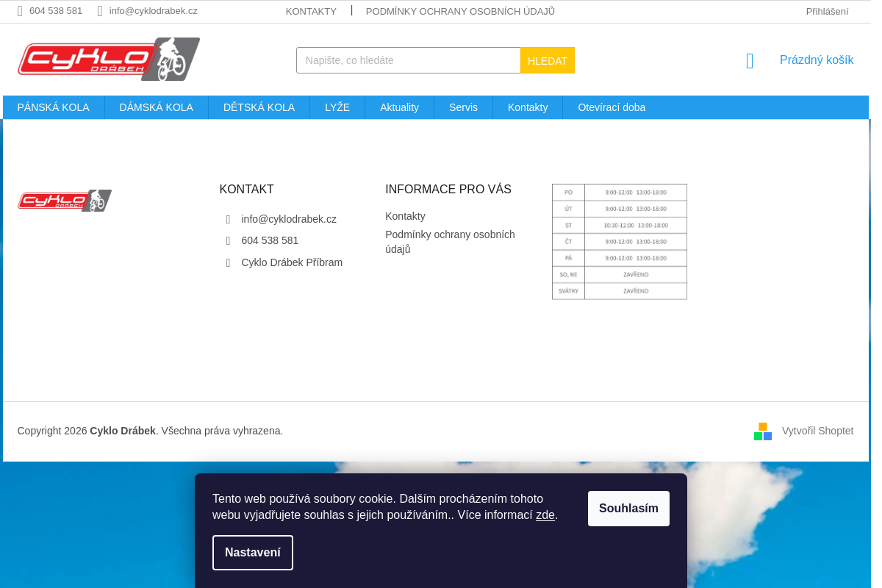Image resolution: width=882 pixels, height=588 pixels.
Task: Click the Facebook icon beside Cyklo Drábek Příbram
Action: [228, 262]
